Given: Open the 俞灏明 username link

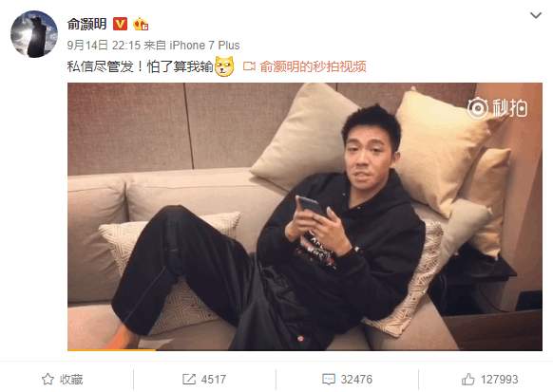Looking at the screenshot, I should coord(87,24).
